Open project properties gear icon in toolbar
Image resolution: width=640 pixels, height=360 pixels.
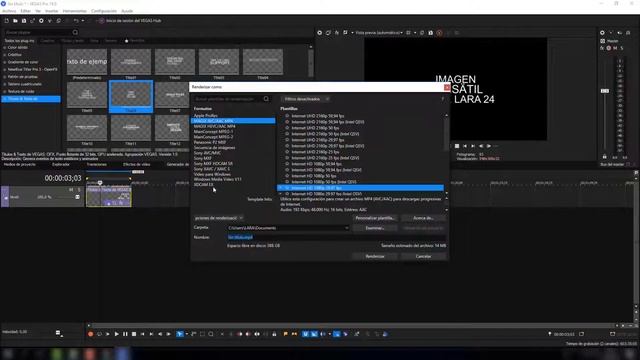[41, 20]
